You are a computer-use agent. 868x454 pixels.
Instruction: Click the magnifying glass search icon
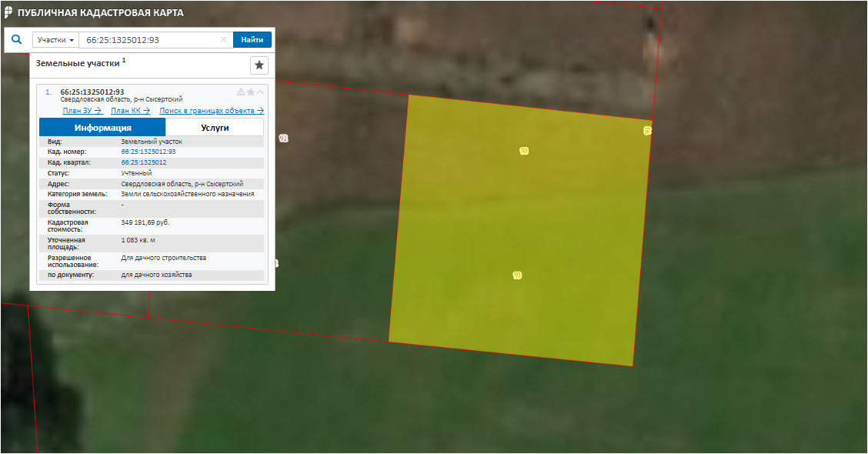pos(16,39)
